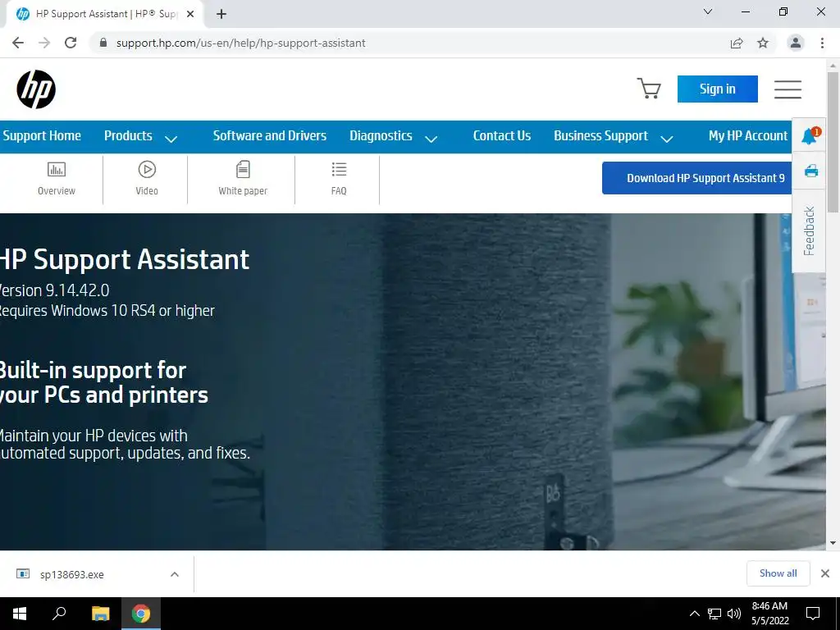Show hidden system tray icons
Screen dimensions: 840x630
tap(694, 614)
